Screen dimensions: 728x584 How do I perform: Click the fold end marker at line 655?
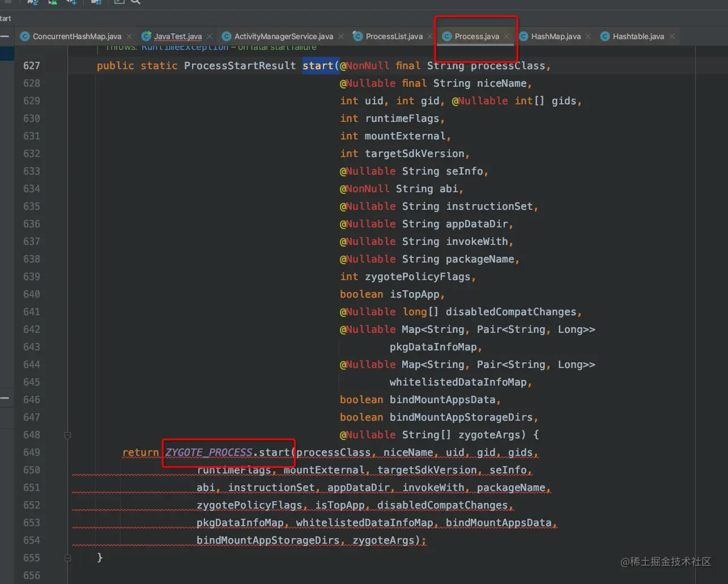(x=67, y=558)
